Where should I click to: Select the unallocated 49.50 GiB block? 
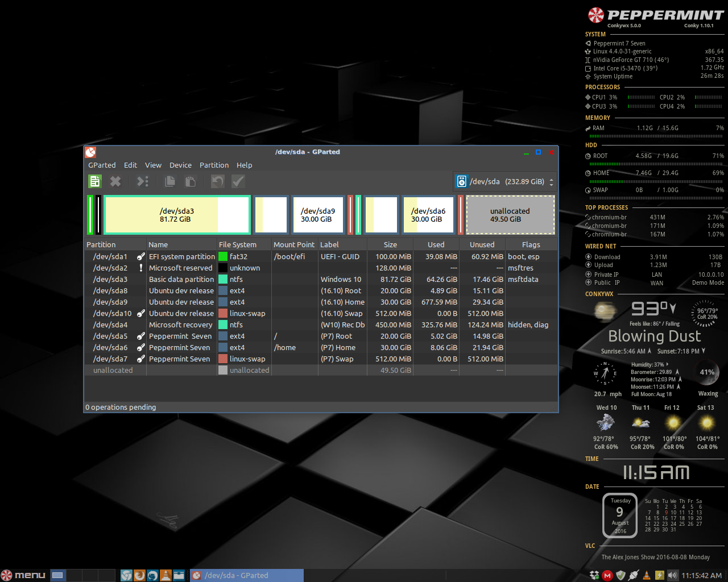click(x=510, y=215)
